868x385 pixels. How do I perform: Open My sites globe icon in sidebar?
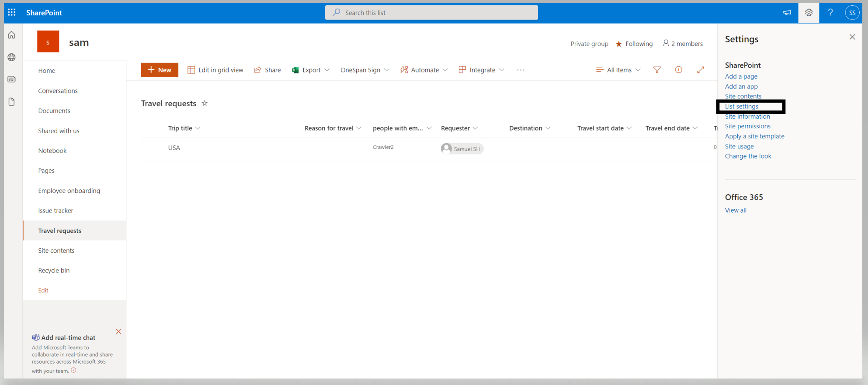click(12, 57)
